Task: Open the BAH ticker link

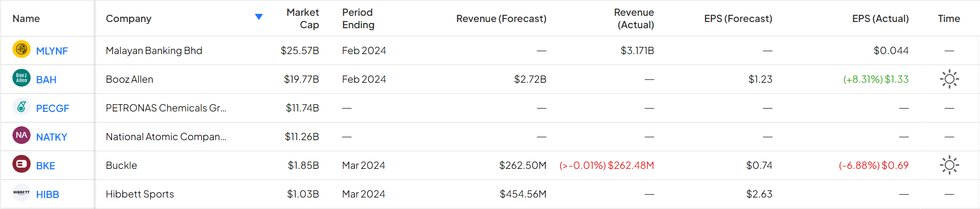Action: pos(46,80)
